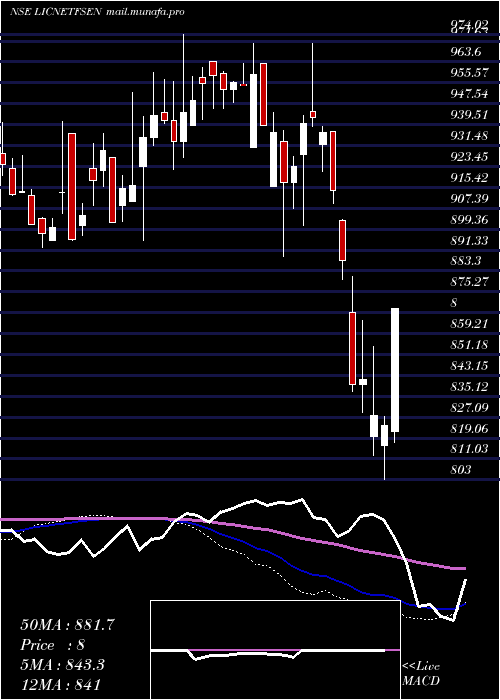The image size is (500, 700).
Task: Click the <<Live MACD label
Action: coord(421,673)
